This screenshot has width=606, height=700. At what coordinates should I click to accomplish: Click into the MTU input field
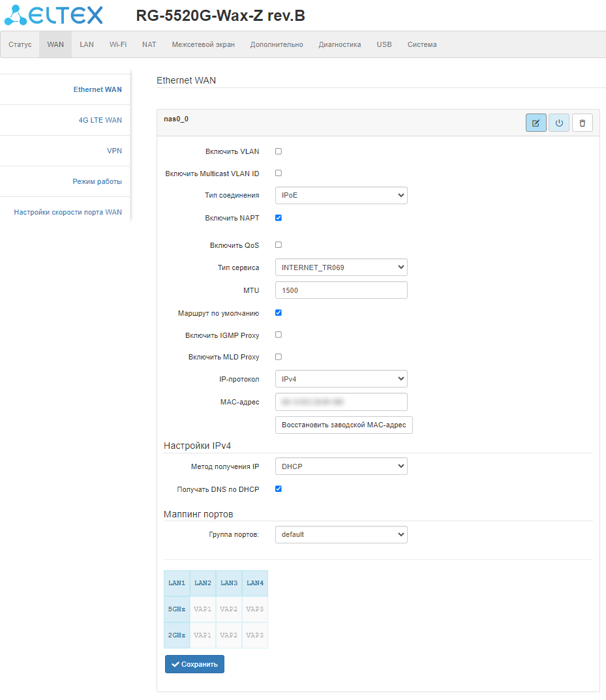341,290
